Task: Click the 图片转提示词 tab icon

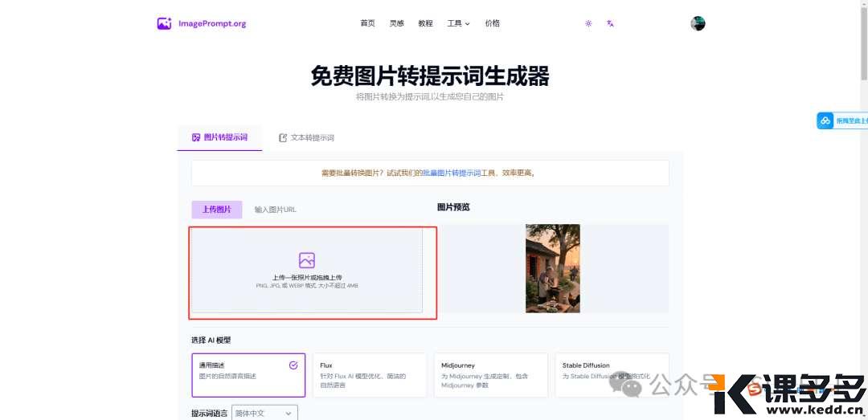Action: (x=196, y=137)
